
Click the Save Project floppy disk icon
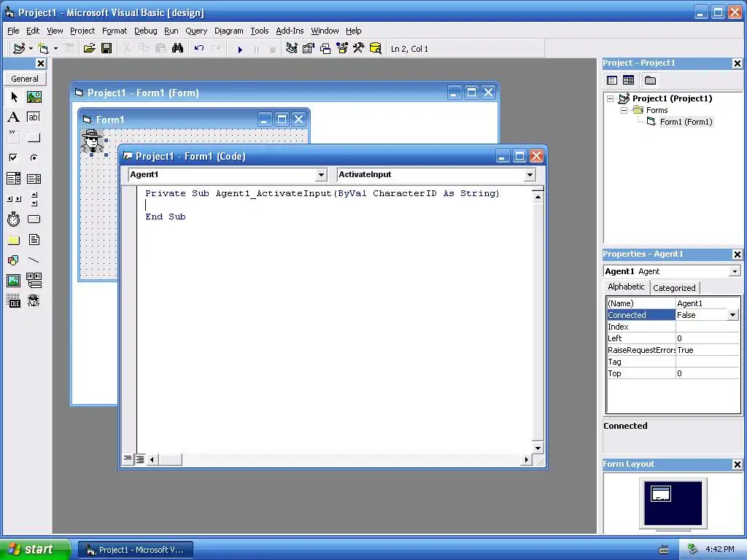tap(107, 49)
